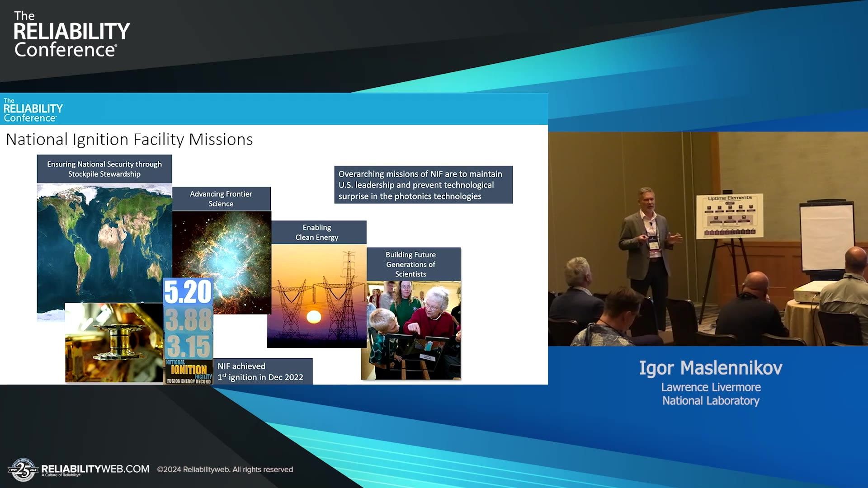The width and height of the screenshot is (868, 488).
Task: Click the Igor Maslennikov speaker name
Action: [x=710, y=368]
